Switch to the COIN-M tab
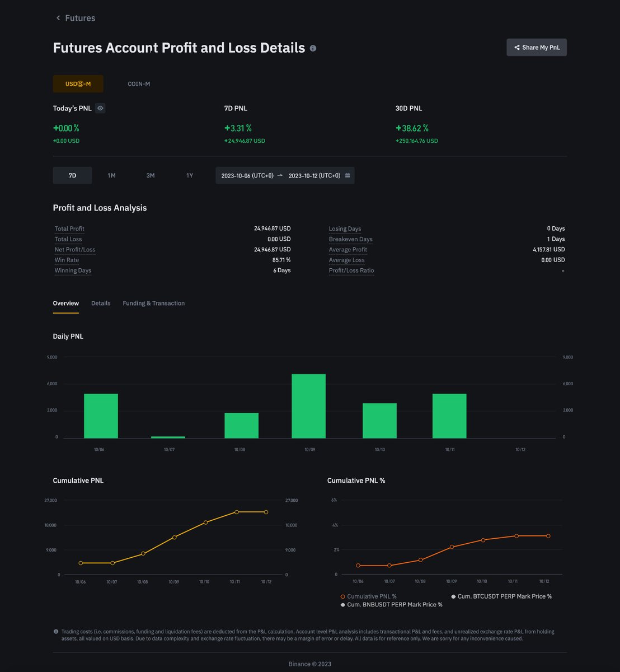This screenshot has width=620, height=672. pyautogui.click(x=139, y=84)
